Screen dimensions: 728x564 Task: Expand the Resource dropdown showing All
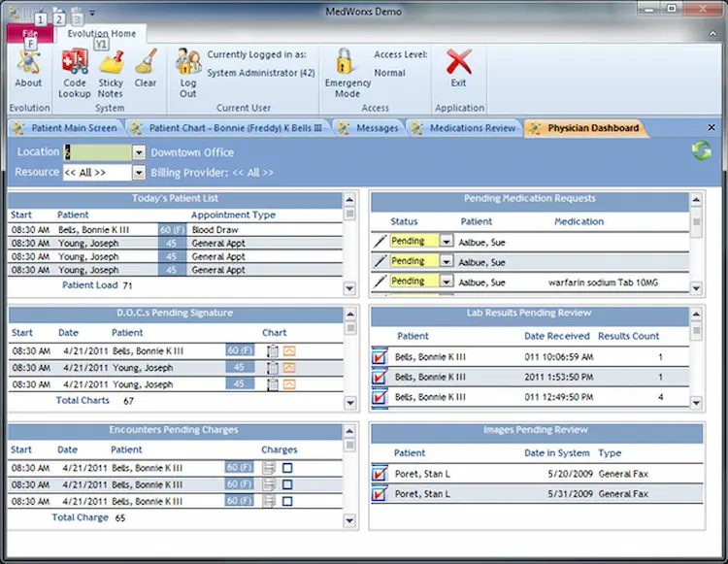[x=139, y=173]
